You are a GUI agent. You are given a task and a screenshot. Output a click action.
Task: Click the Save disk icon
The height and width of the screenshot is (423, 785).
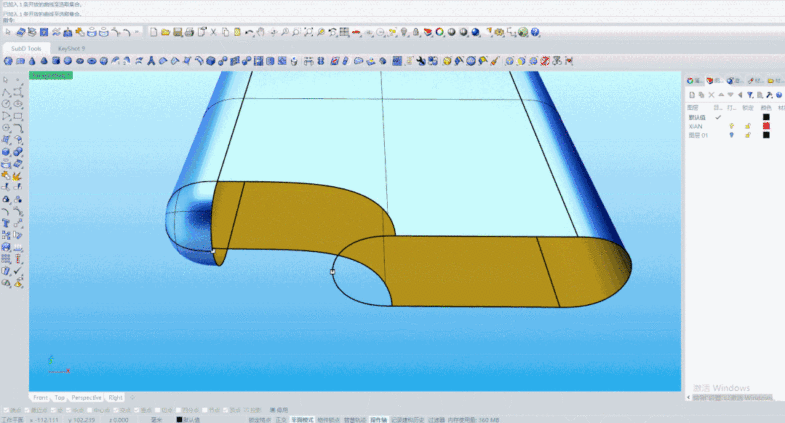[177, 33]
